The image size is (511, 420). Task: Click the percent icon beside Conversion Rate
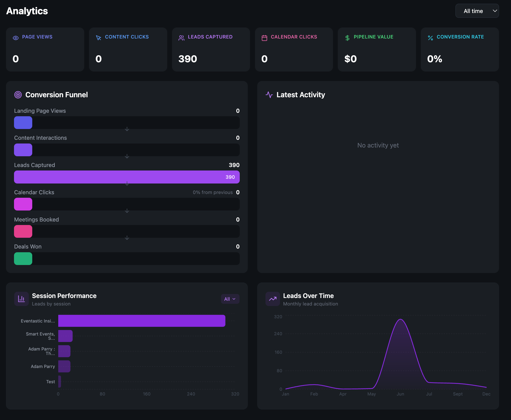(x=430, y=38)
